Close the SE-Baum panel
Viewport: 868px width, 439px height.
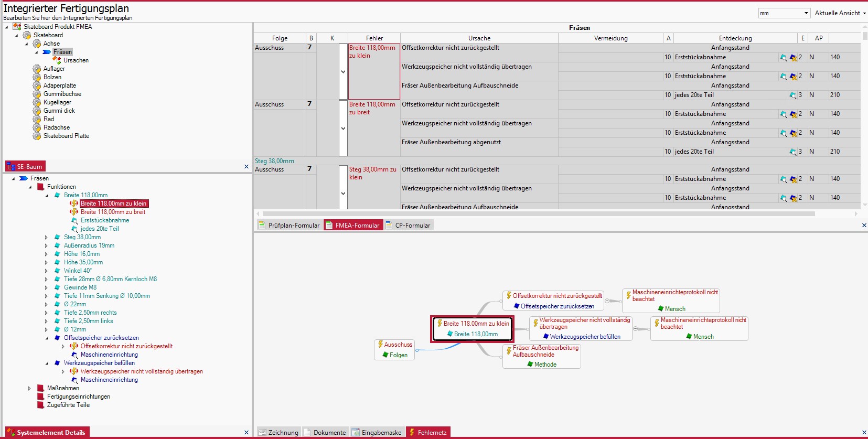(x=247, y=167)
